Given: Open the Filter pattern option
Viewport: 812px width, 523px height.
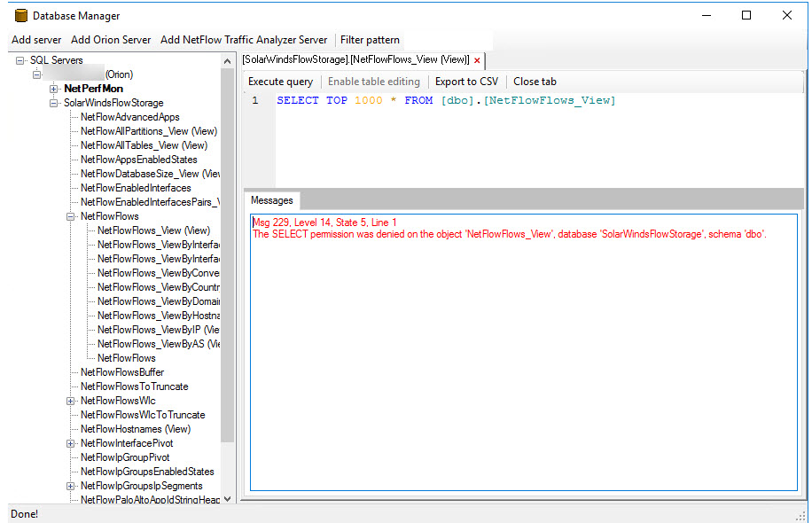Looking at the screenshot, I should 370,40.
